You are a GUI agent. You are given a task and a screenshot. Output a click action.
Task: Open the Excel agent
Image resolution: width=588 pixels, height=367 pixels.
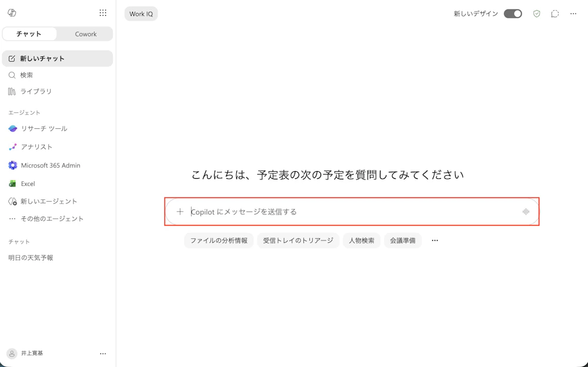58,183
